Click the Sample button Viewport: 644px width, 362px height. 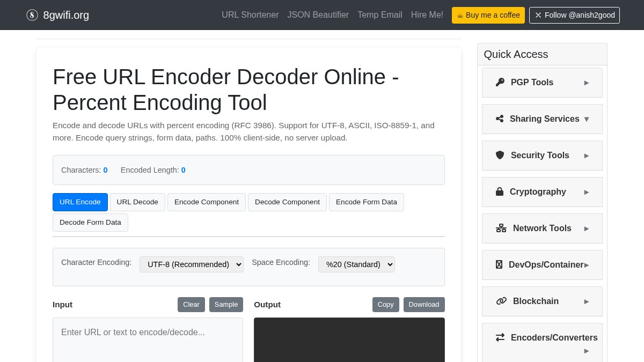pos(226,304)
